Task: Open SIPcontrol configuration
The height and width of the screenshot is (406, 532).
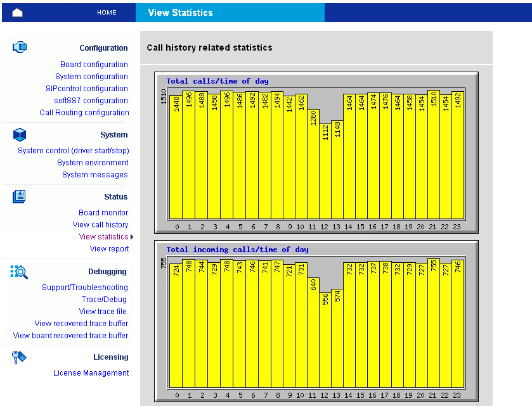Action: 87,89
